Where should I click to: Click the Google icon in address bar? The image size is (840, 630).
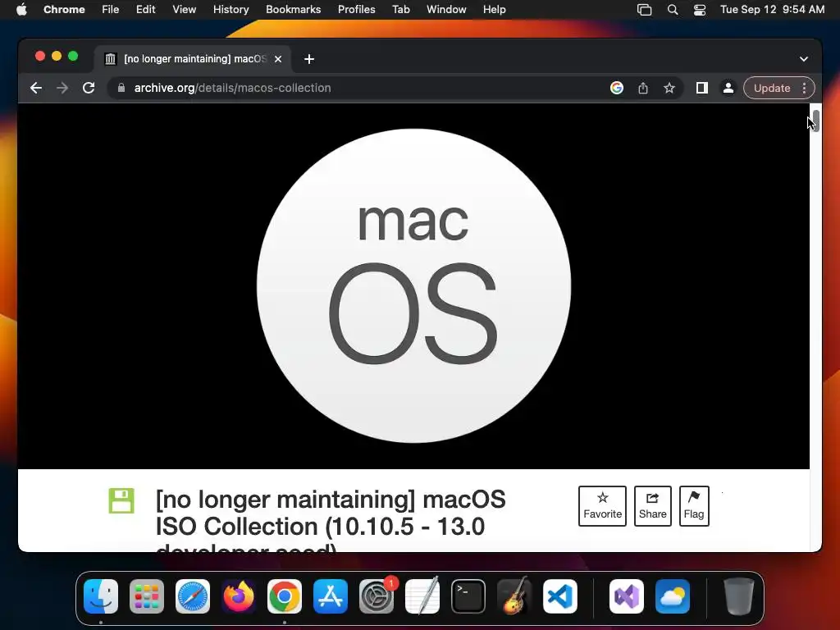click(x=617, y=88)
